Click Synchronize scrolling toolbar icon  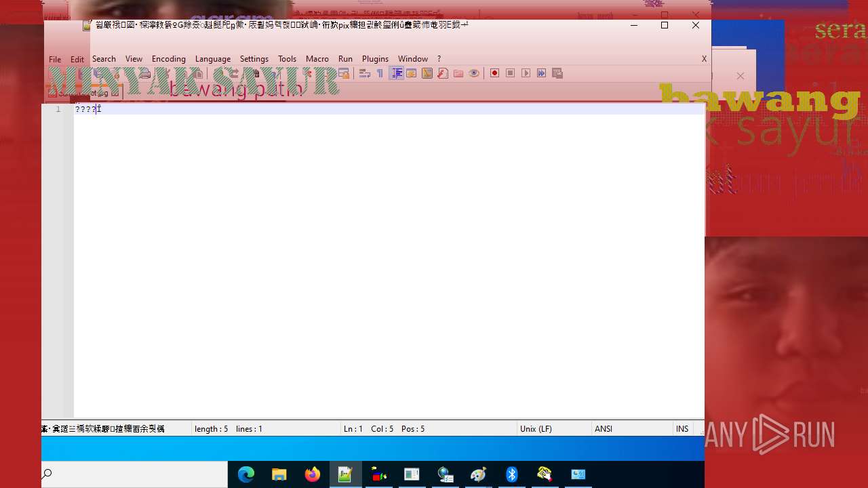click(x=344, y=73)
